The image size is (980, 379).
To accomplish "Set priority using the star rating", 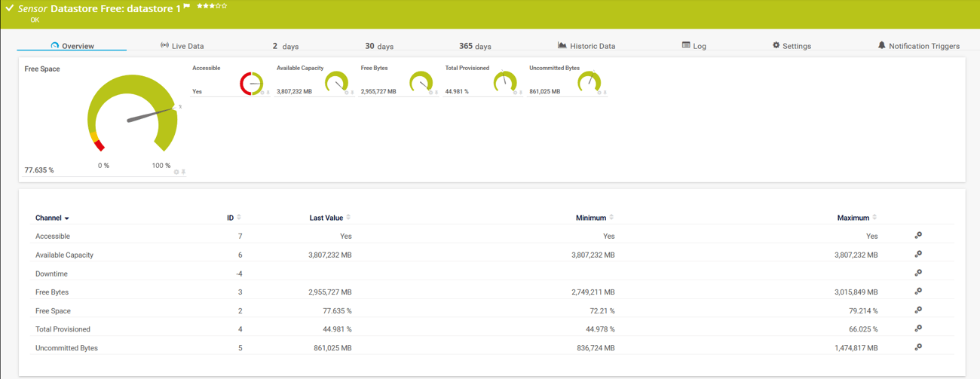I will tap(212, 6).
